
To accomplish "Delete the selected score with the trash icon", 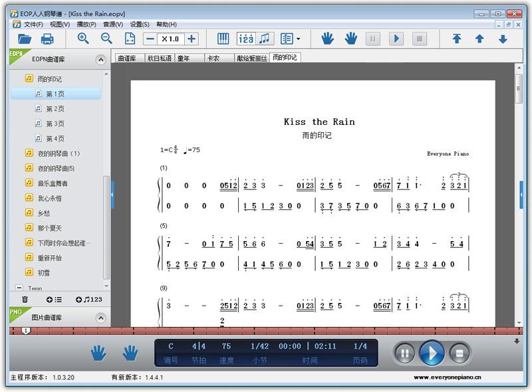I will (x=25, y=300).
